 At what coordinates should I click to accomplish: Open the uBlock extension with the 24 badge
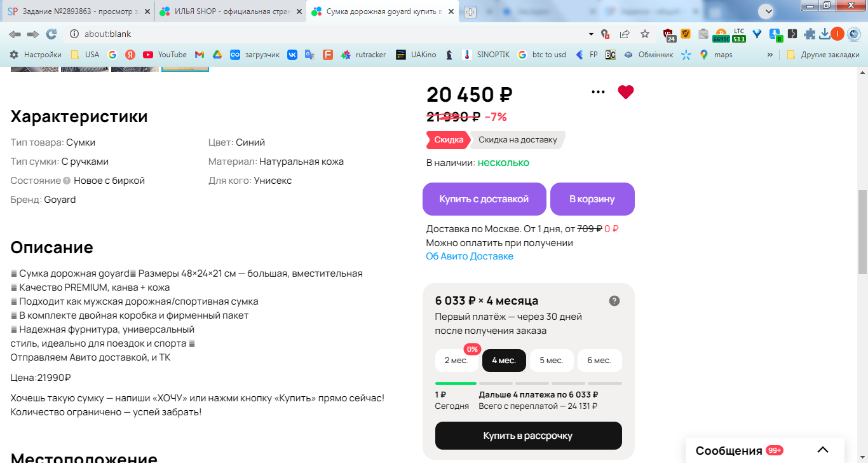tap(668, 34)
